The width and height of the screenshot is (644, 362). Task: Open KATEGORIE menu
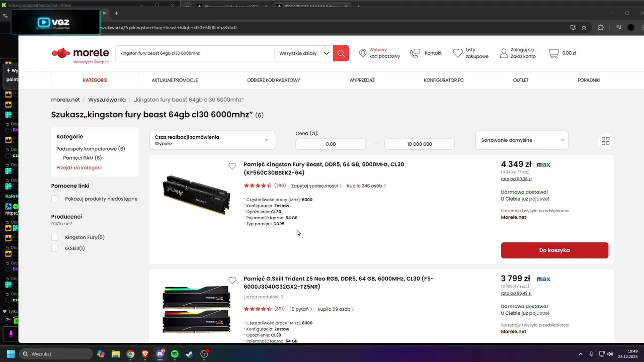pyautogui.click(x=95, y=80)
